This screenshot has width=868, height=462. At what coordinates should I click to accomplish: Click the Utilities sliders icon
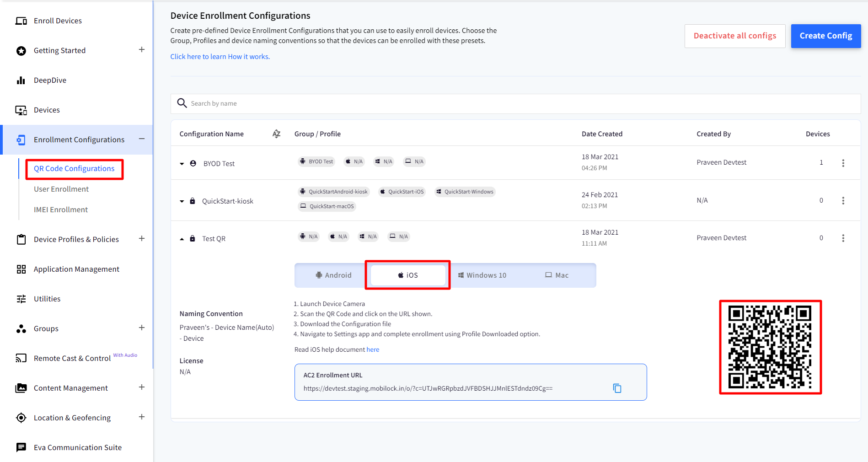[21, 299]
